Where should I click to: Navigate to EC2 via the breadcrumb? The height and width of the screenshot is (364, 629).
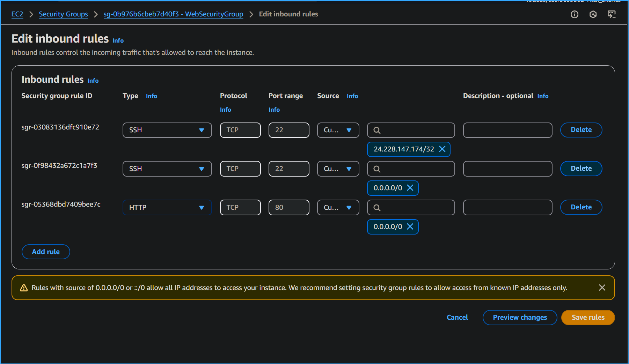point(17,14)
